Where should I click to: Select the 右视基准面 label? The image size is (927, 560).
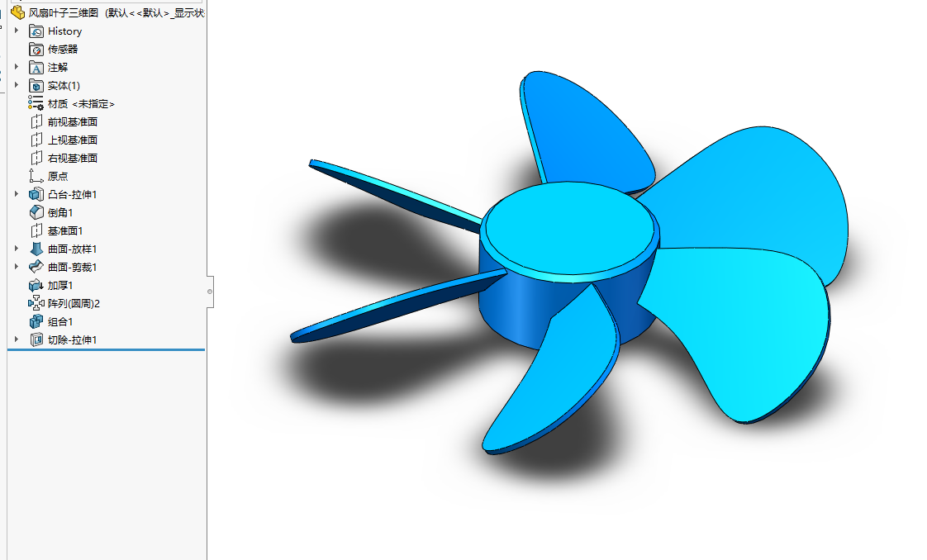(73, 159)
